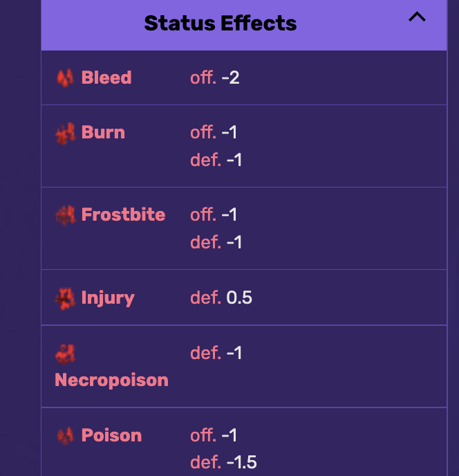This screenshot has width=459, height=476.
Task: Click Injury's defense value 0.5
Action: coord(239,297)
